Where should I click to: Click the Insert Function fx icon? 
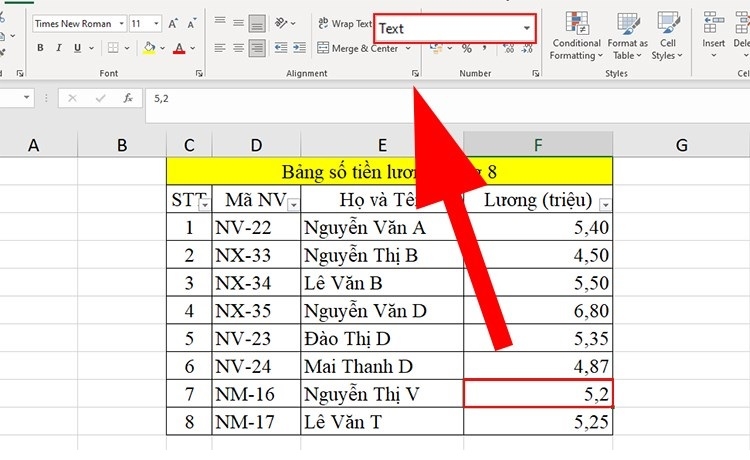pos(128,99)
